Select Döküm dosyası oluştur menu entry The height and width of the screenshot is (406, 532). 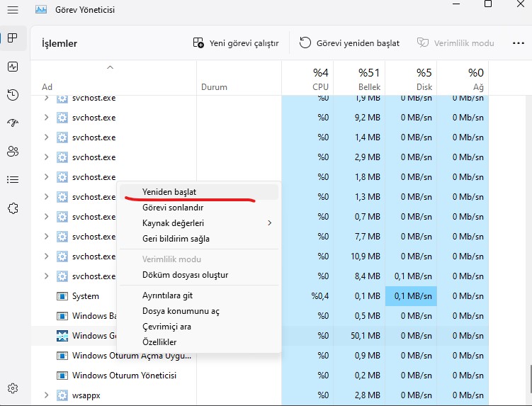tap(199, 275)
